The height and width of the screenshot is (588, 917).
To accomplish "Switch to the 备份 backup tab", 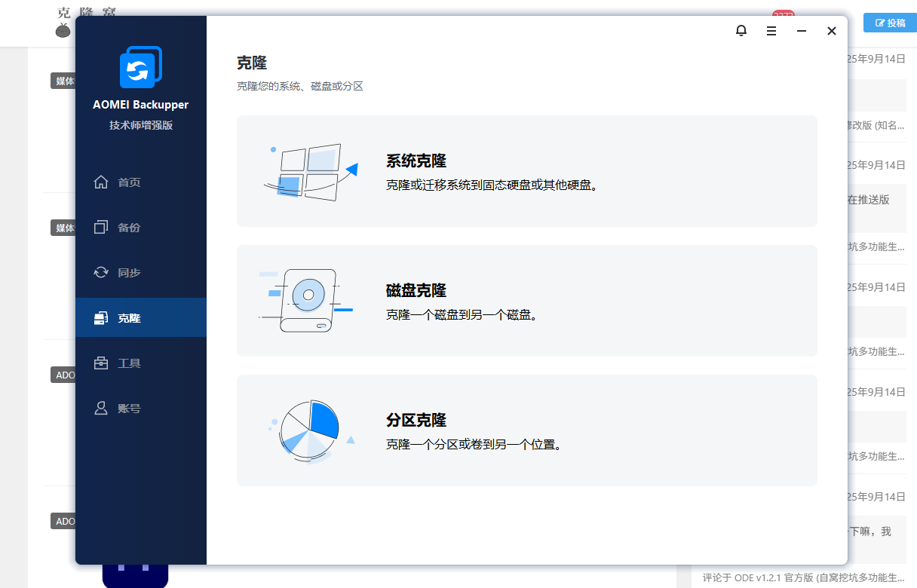I will [129, 228].
